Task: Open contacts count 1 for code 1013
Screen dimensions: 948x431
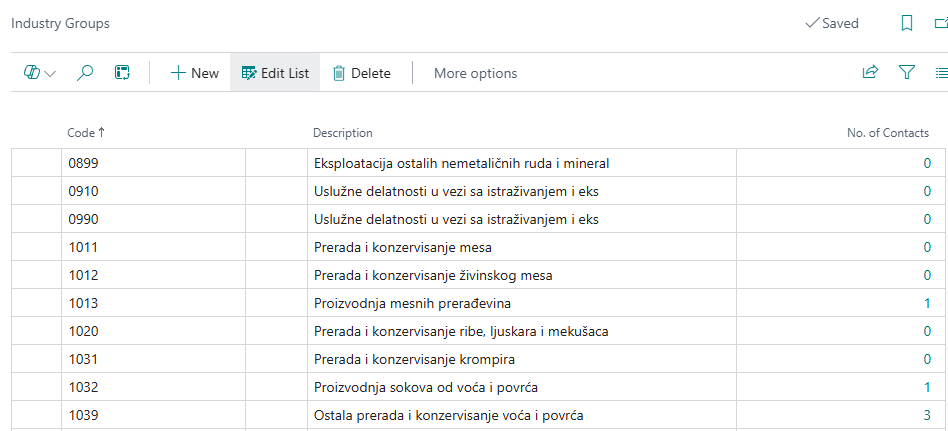Action: coord(927,303)
